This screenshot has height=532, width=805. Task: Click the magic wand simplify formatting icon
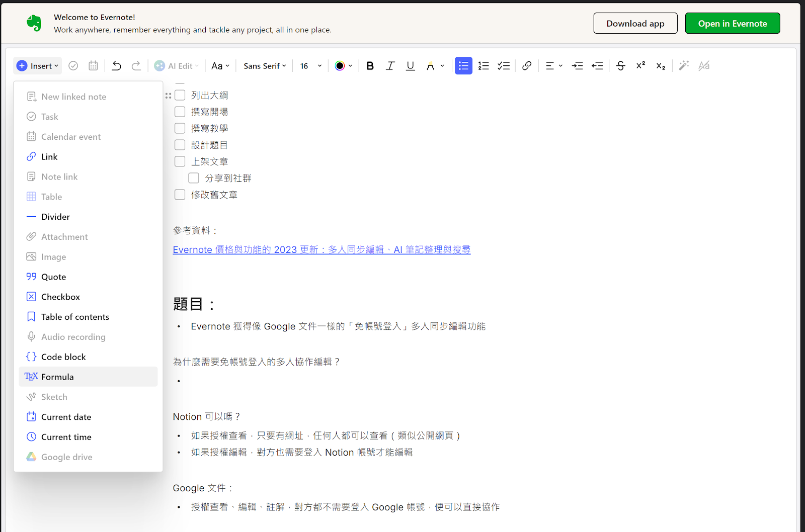click(x=684, y=66)
